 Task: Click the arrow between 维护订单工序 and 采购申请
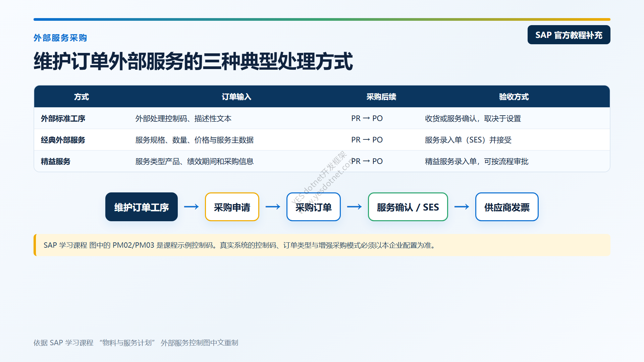click(x=192, y=207)
